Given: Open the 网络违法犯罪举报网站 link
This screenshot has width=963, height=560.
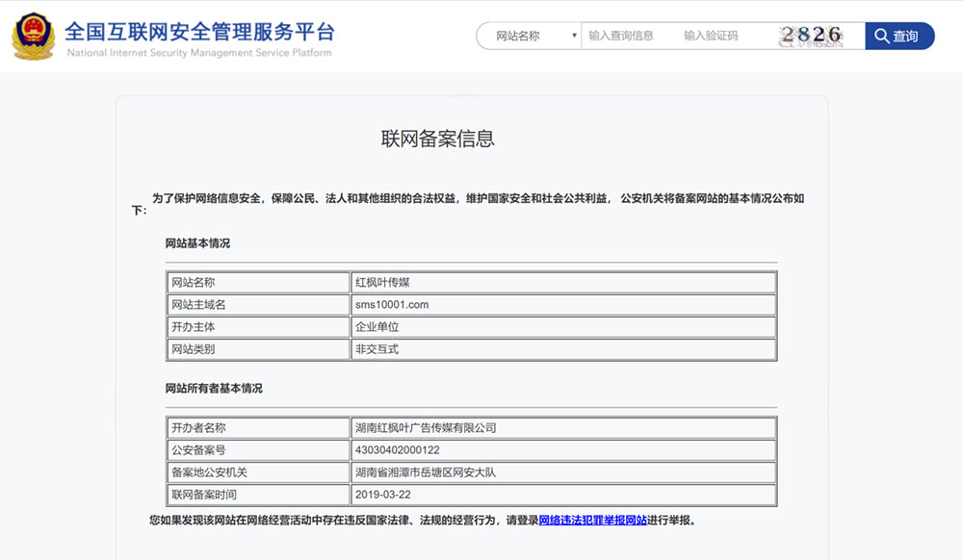Looking at the screenshot, I should [592, 521].
